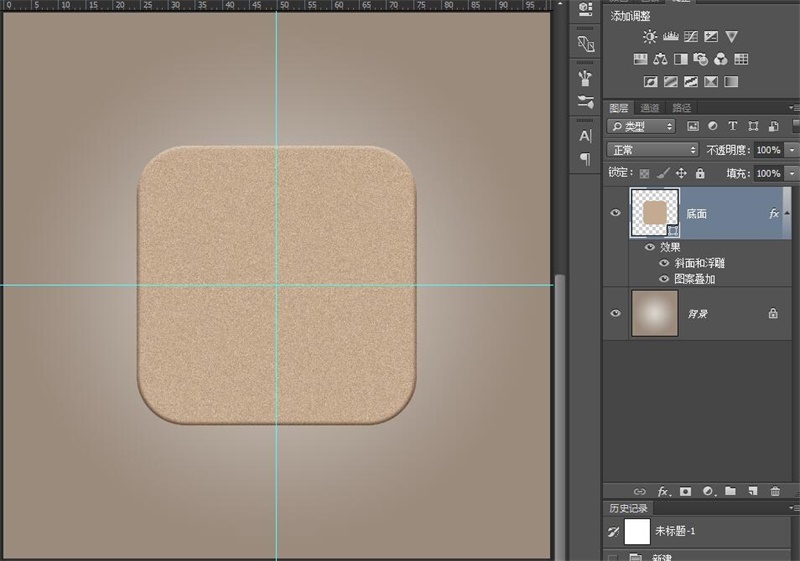The image size is (800, 561).
Task: Hide the 斜面和浮雕 effect
Action: pos(664,263)
